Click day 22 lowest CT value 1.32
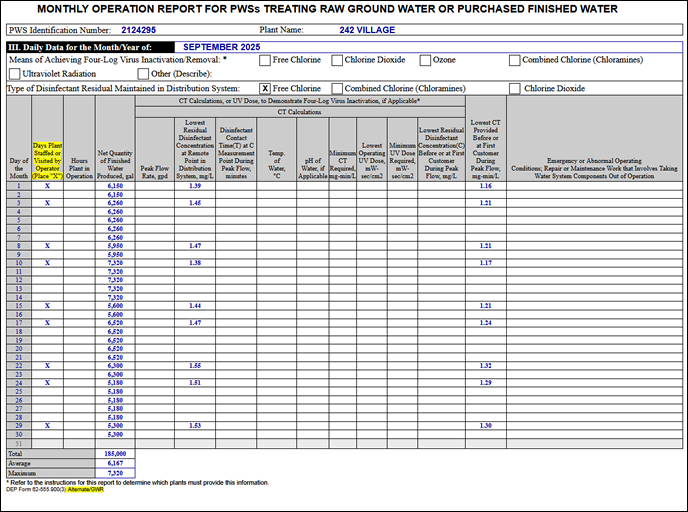Image resolution: width=688 pixels, height=512 pixels. [x=485, y=365]
